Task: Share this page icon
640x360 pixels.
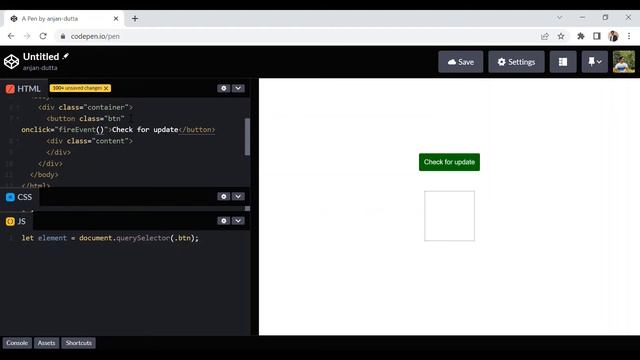Action: tap(544, 36)
